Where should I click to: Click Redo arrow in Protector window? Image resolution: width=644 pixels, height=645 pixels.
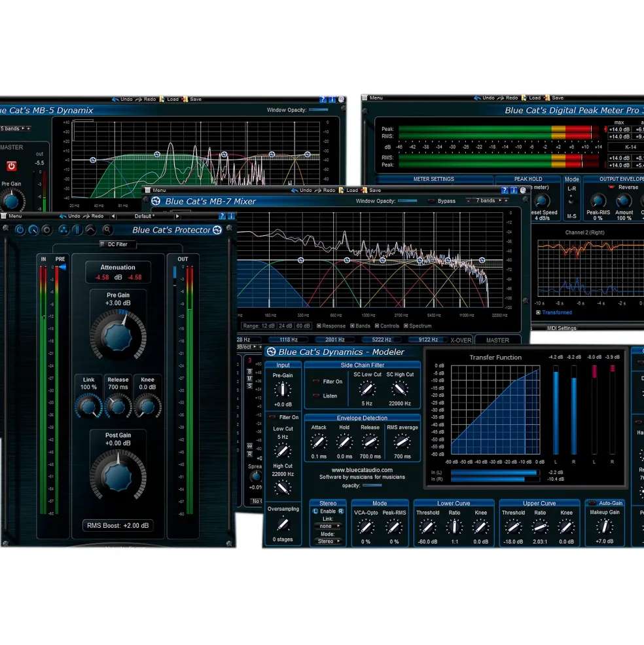point(86,216)
